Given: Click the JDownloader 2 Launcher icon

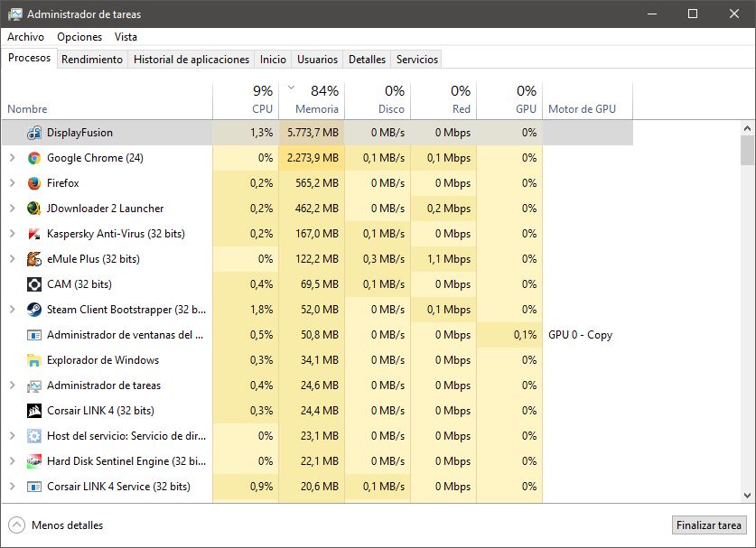Looking at the screenshot, I should coord(34,209).
